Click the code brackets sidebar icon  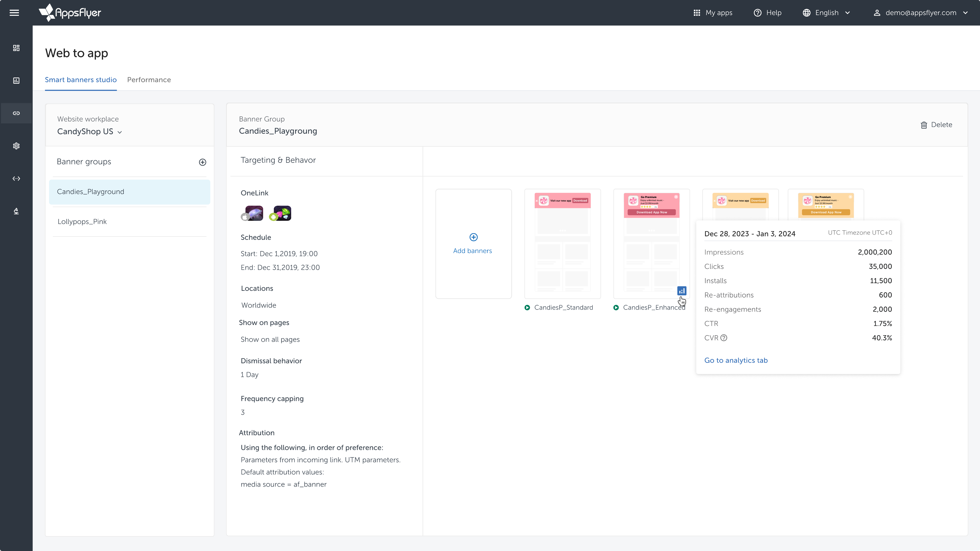coord(16,178)
